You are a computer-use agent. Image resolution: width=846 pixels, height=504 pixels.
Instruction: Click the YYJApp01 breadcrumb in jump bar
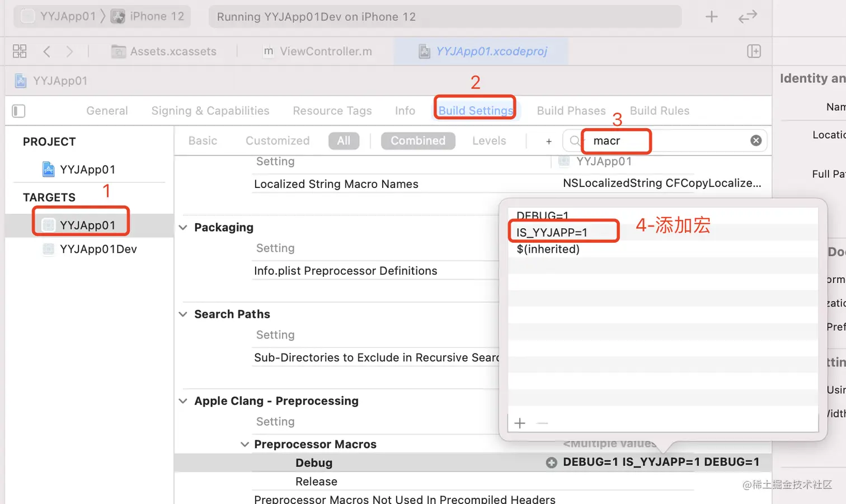point(51,81)
